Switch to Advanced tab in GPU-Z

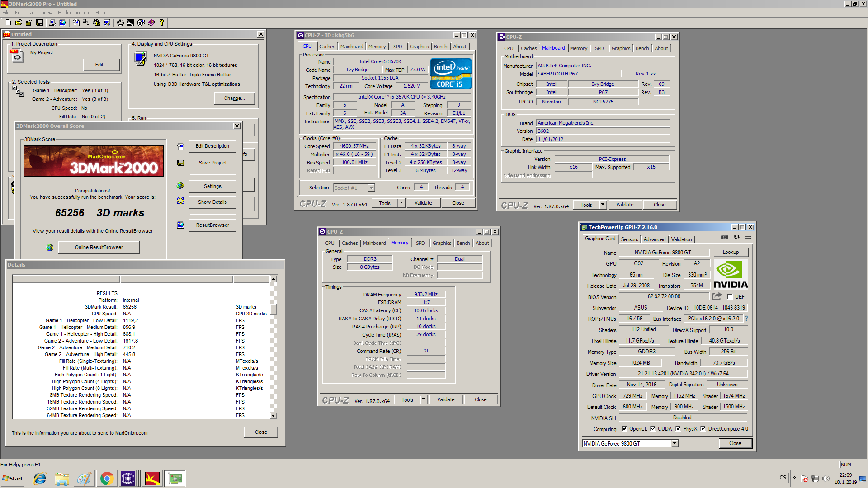pos(654,239)
